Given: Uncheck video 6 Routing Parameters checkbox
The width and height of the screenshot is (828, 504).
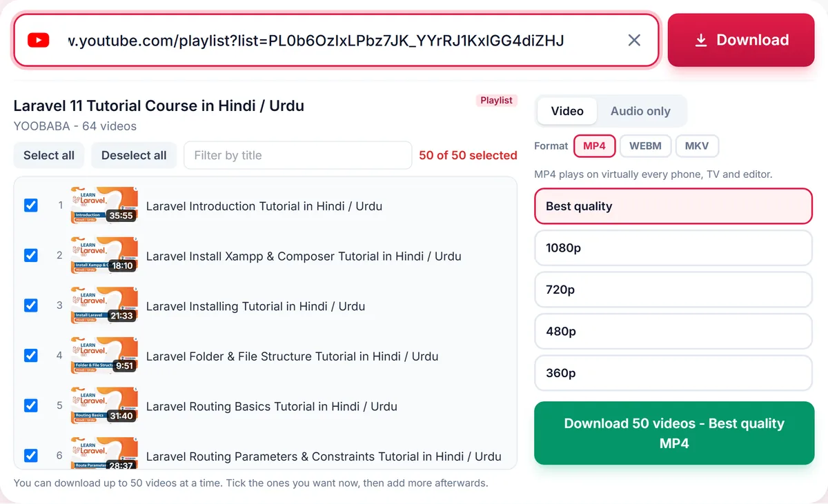Looking at the screenshot, I should [x=31, y=455].
